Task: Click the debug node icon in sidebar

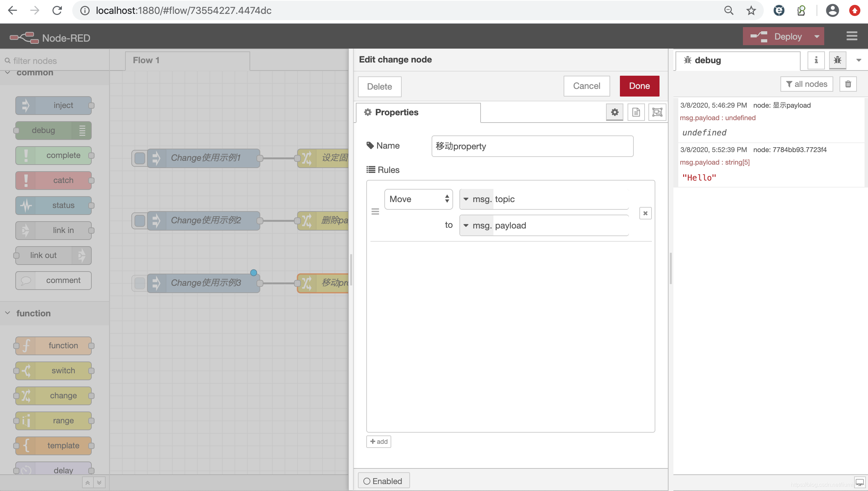Action: coord(837,60)
